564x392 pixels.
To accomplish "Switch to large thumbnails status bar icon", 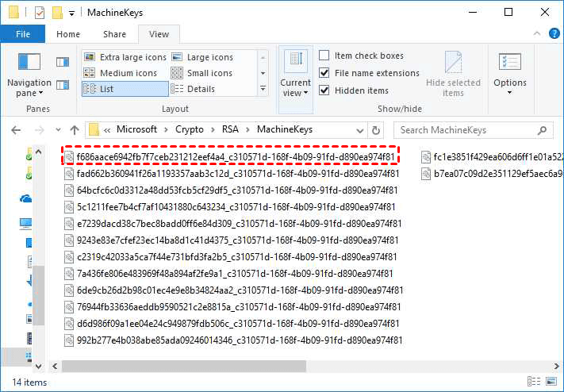I will tap(551, 381).
